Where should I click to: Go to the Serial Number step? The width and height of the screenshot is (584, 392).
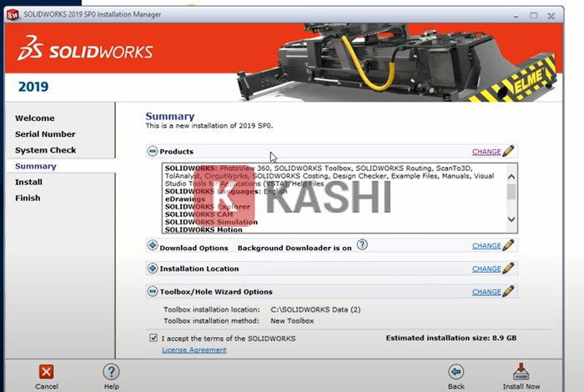[45, 134]
